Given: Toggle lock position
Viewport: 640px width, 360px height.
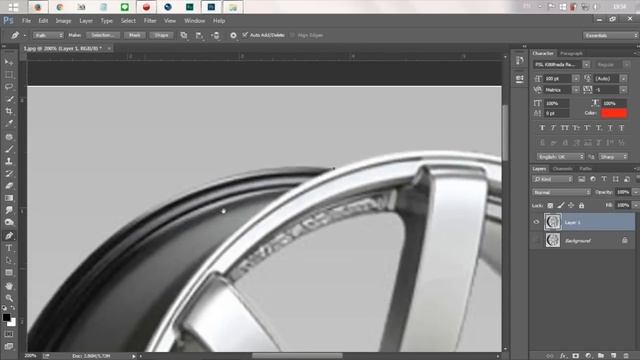Looking at the screenshot, I should pos(571,205).
